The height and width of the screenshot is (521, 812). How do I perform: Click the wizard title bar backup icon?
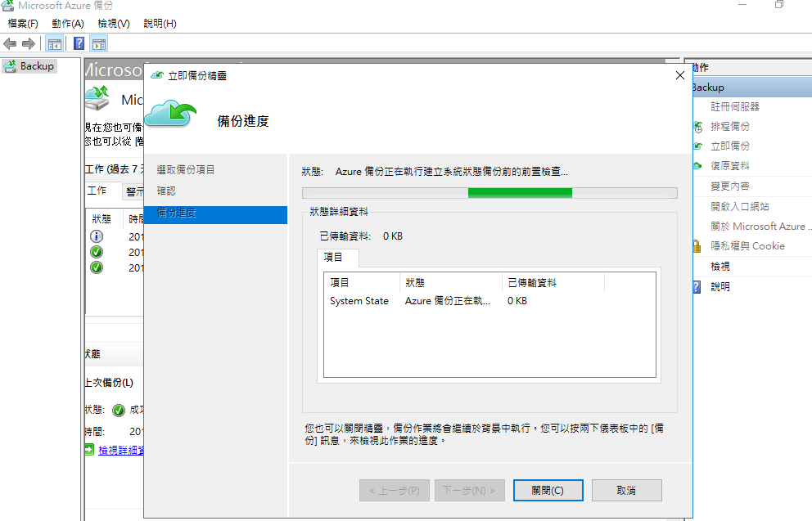157,75
